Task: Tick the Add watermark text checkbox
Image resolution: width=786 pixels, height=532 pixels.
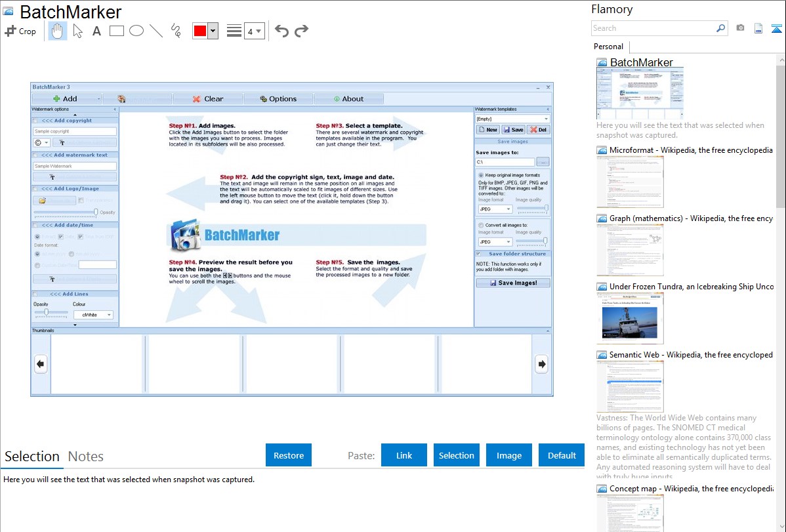Action: pyautogui.click(x=35, y=155)
